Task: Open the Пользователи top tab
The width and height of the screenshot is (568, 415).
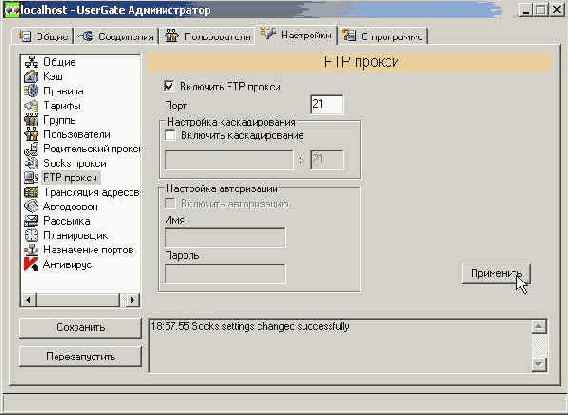Action: click(207, 36)
